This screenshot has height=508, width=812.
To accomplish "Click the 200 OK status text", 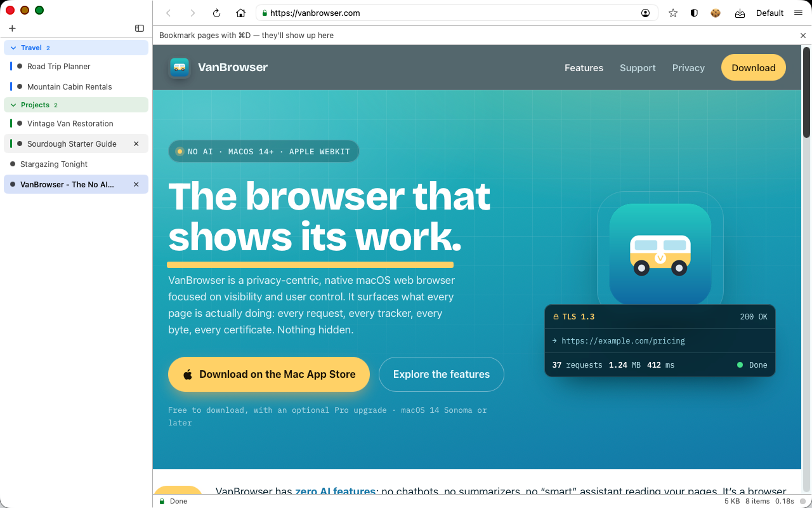I will tap(754, 316).
